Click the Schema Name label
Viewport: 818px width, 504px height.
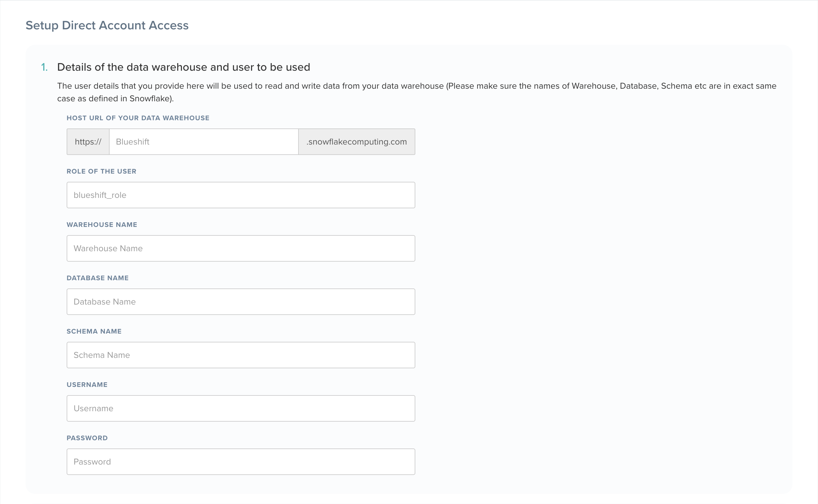pos(94,331)
